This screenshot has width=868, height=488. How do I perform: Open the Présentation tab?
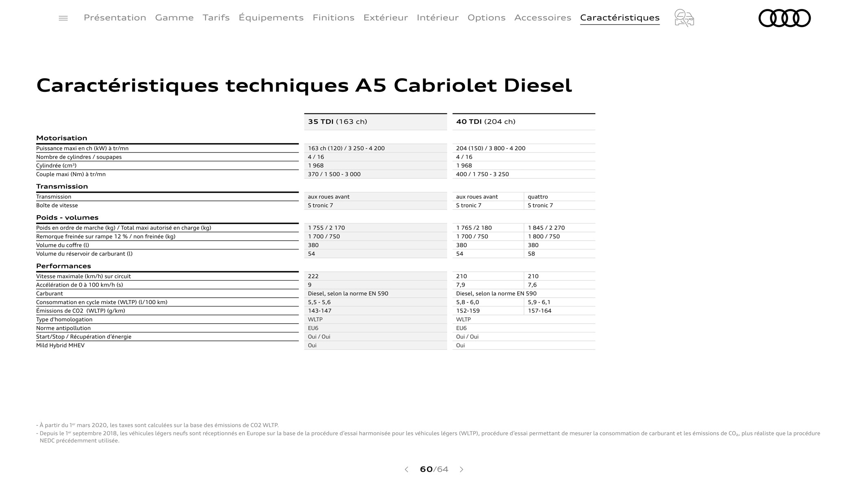click(115, 17)
